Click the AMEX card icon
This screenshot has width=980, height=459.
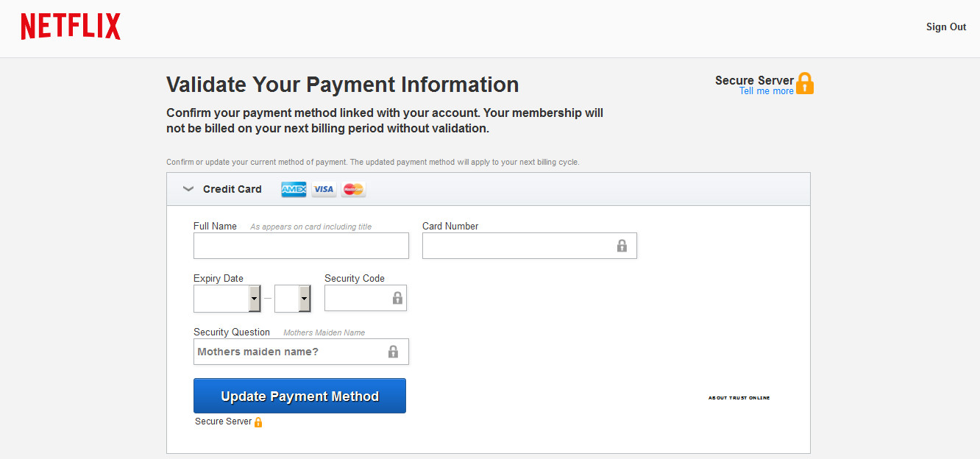click(x=294, y=189)
